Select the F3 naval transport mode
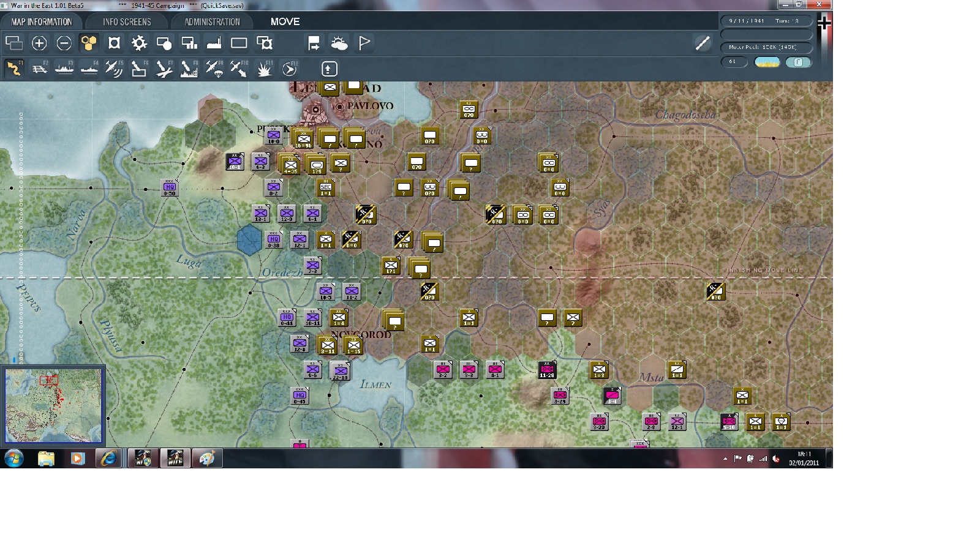This screenshot has width=980, height=551. (x=64, y=69)
